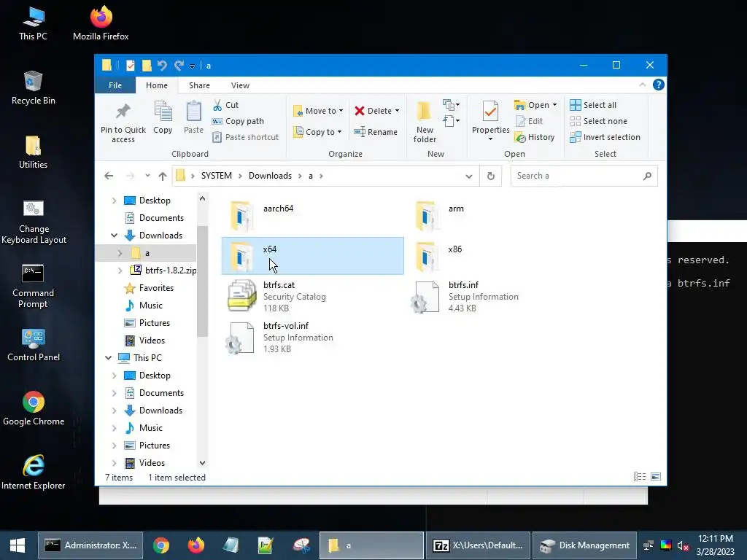Switch to the Share ribbon tab

tap(199, 85)
